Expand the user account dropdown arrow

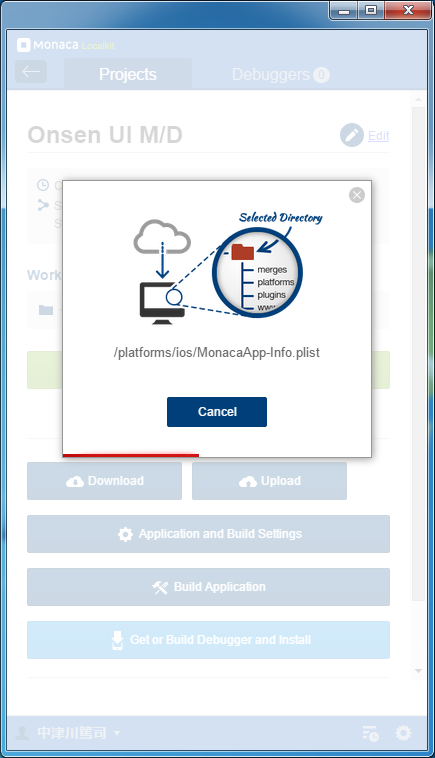116,733
